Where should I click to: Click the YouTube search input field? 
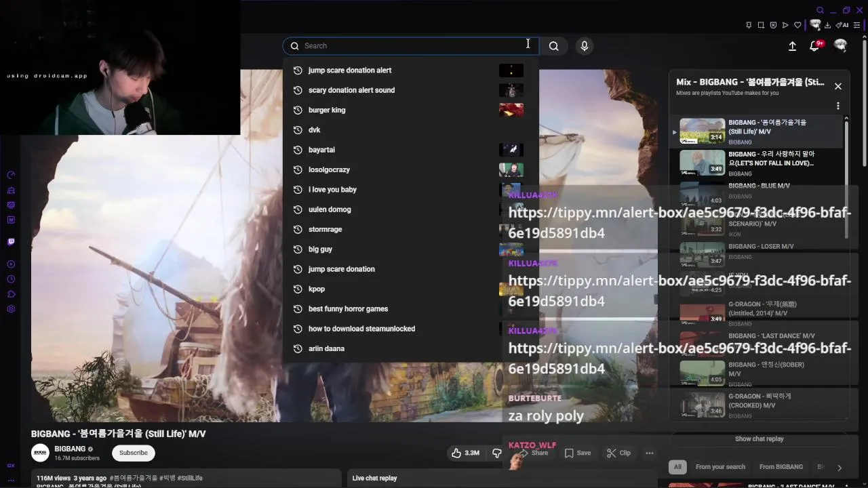point(411,46)
